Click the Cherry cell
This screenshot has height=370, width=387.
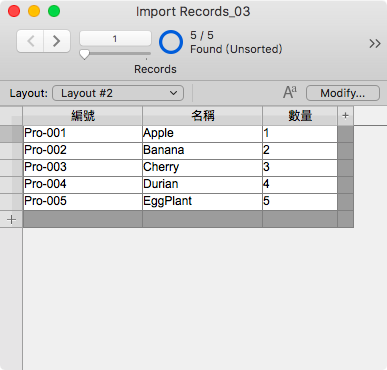click(x=202, y=167)
